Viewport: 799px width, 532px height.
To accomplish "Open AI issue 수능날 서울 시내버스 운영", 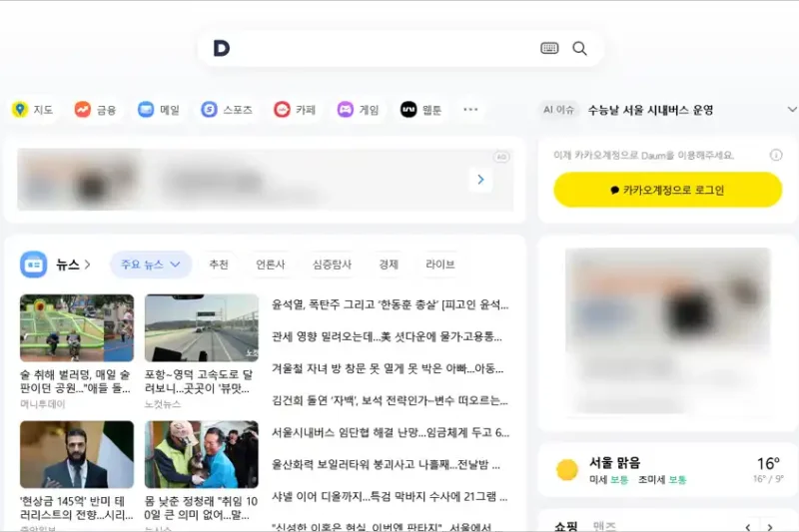I will [650, 110].
